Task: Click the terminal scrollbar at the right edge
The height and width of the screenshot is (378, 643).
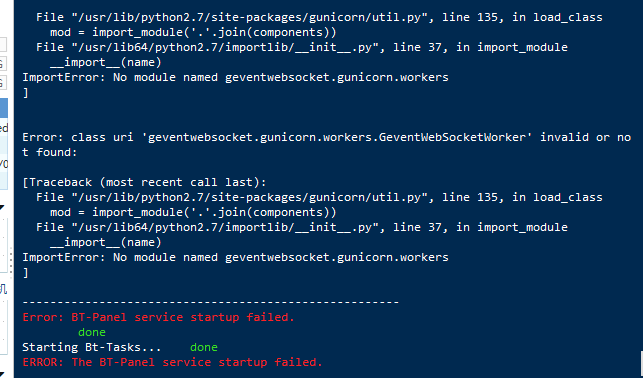Action: pyautogui.click(x=641, y=363)
